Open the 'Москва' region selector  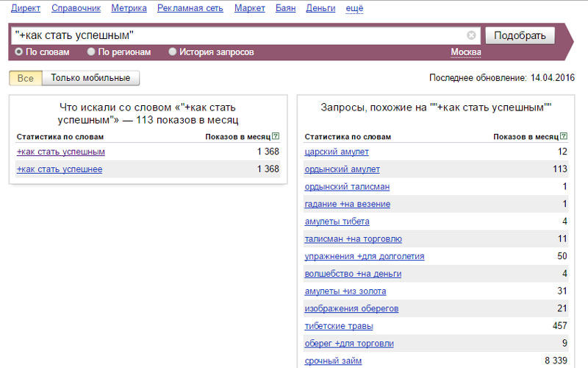tap(465, 52)
